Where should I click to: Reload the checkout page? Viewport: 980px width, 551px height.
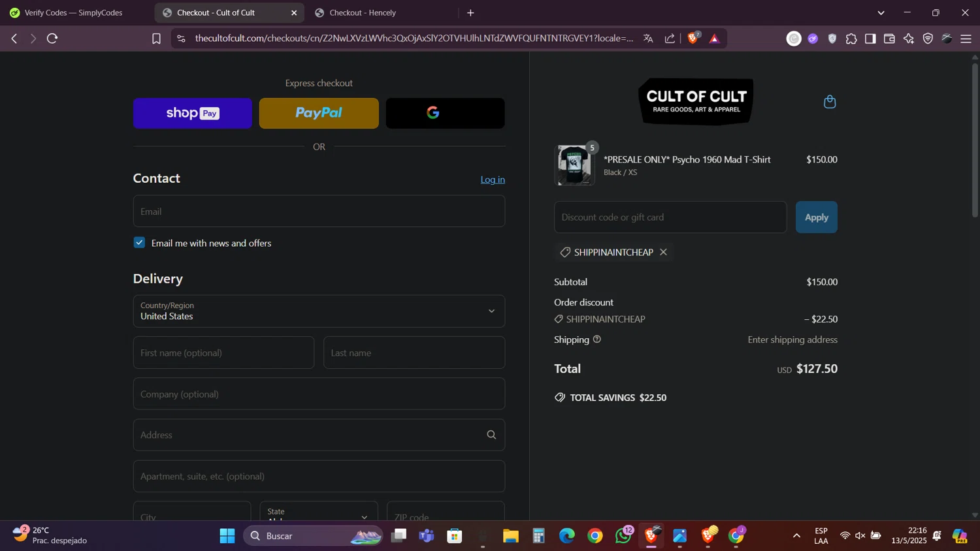tap(52, 39)
